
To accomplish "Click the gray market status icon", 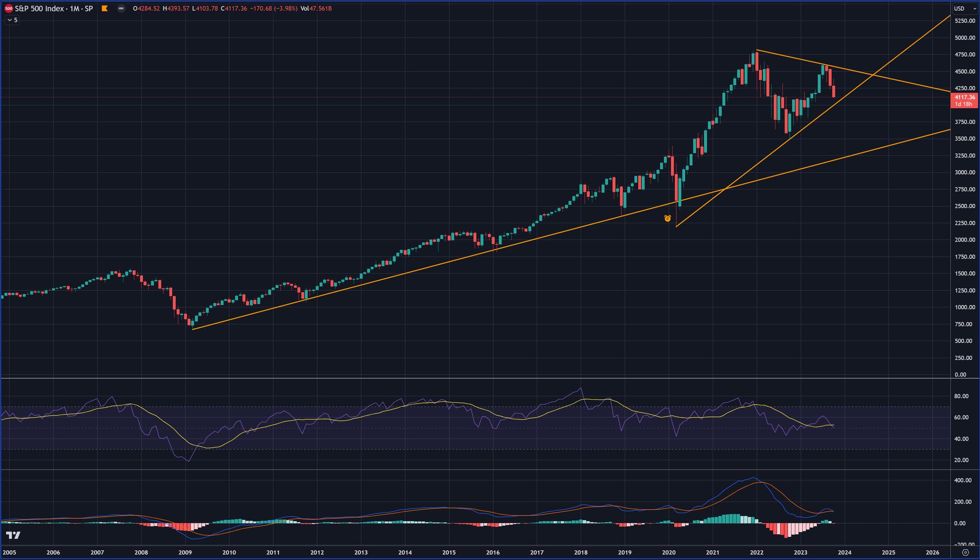I will click(x=121, y=9).
